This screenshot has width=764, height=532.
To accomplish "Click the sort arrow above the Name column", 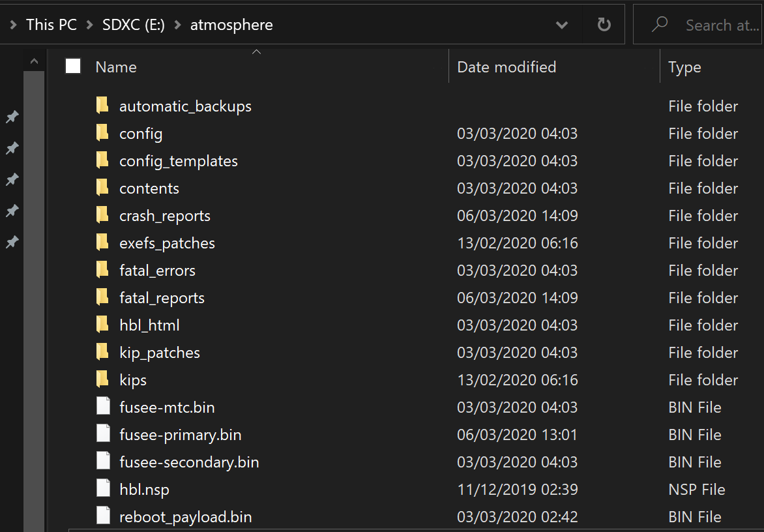I will [x=256, y=52].
